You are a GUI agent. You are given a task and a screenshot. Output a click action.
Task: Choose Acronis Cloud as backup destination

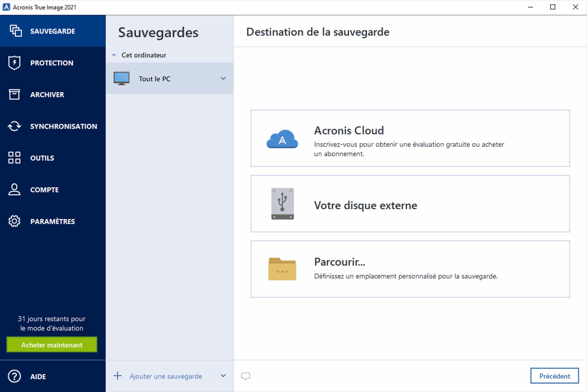coord(410,138)
